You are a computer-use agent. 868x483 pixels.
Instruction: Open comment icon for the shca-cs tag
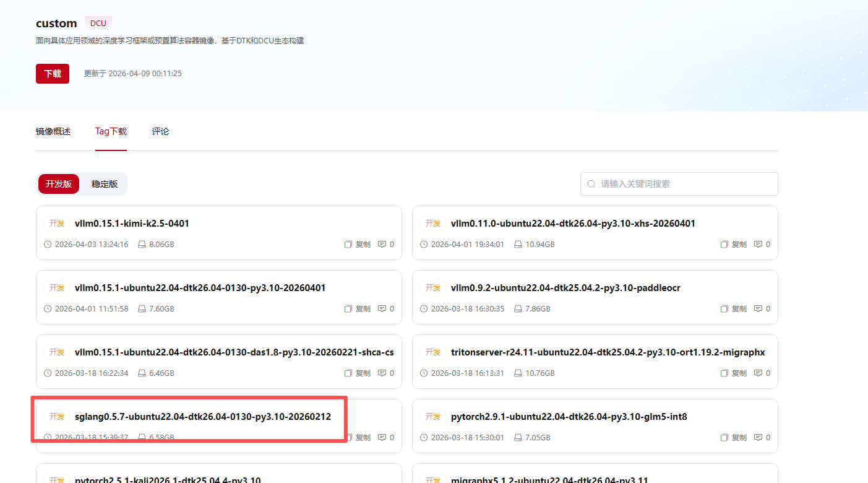coord(382,373)
